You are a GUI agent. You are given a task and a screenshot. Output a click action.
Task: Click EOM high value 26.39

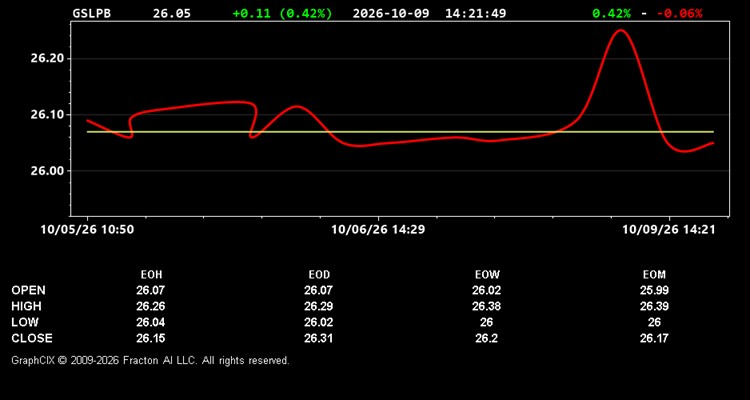[x=654, y=306]
